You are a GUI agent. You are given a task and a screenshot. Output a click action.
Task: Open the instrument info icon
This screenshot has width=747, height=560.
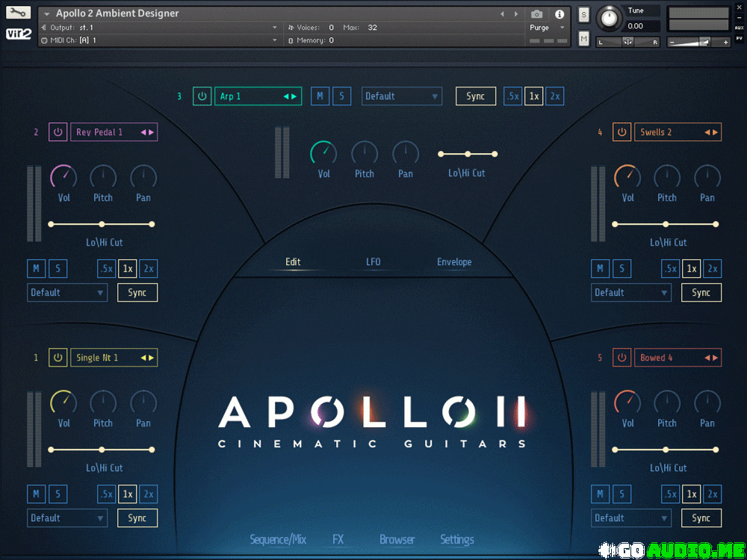click(x=560, y=14)
